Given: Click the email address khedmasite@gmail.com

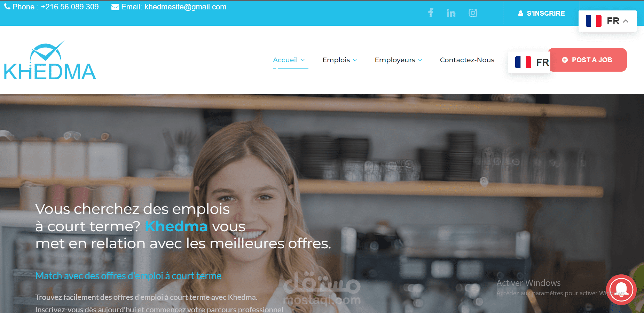Looking at the screenshot, I should [186, 7].
